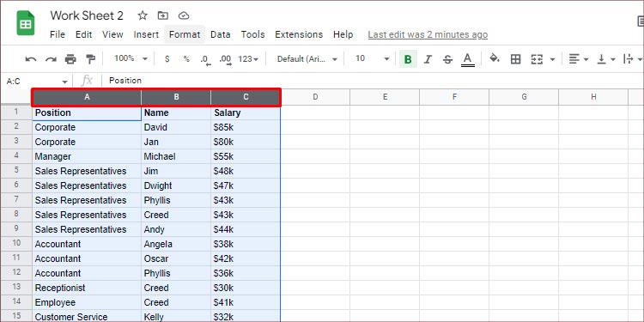This screenshot has width=644, height=322.
Task: Print the spreadsheet
Action: (x=70, y=59)
